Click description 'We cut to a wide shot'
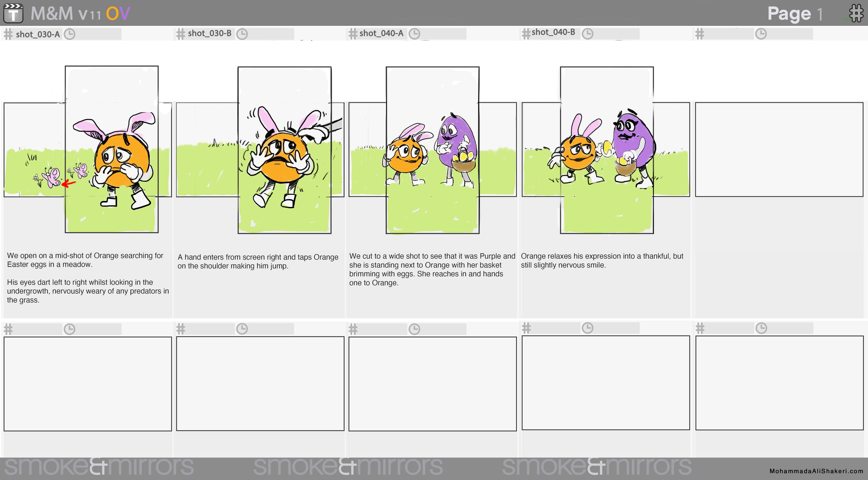 pyautogui.click(x=432, y=269)
